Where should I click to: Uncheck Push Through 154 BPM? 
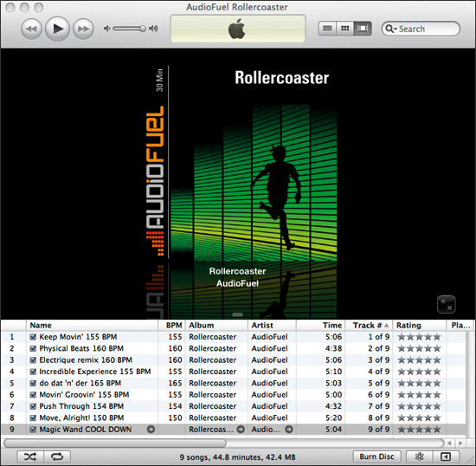click(33, 406)
